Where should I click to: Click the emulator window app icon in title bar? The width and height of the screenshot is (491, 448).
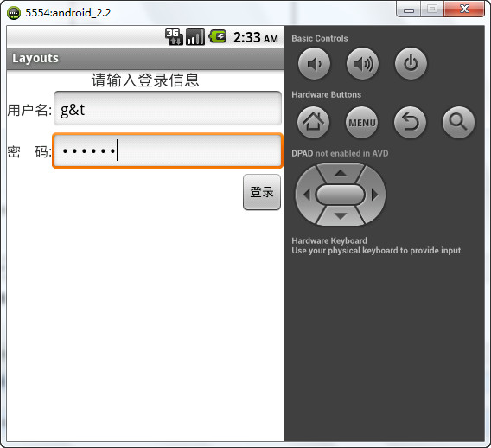tap(14, 13)
